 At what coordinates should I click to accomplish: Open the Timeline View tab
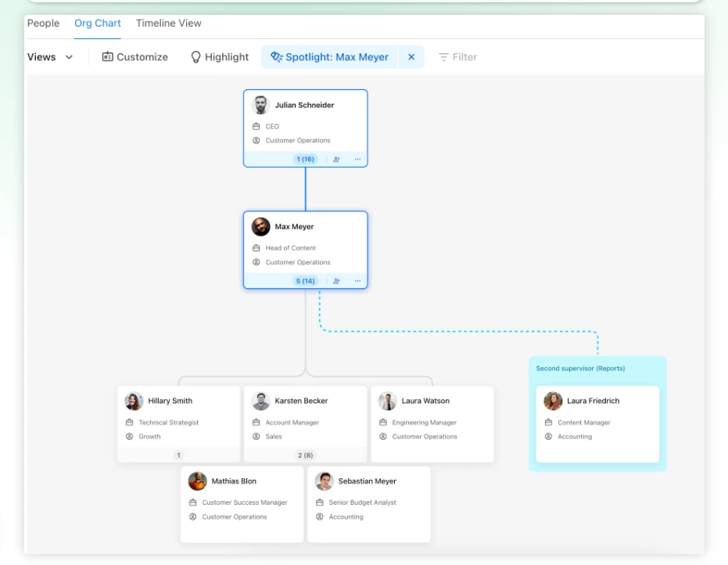tap(169, 23)
